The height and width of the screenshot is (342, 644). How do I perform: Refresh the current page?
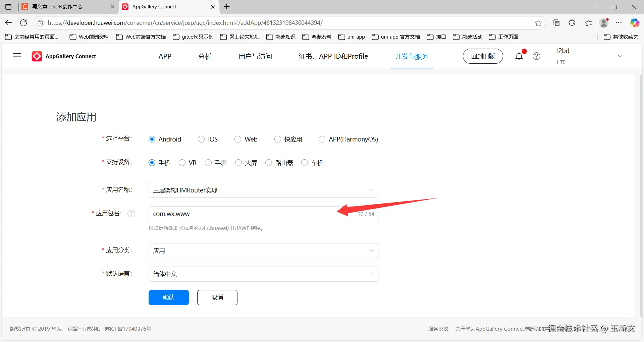coord(23,23)
